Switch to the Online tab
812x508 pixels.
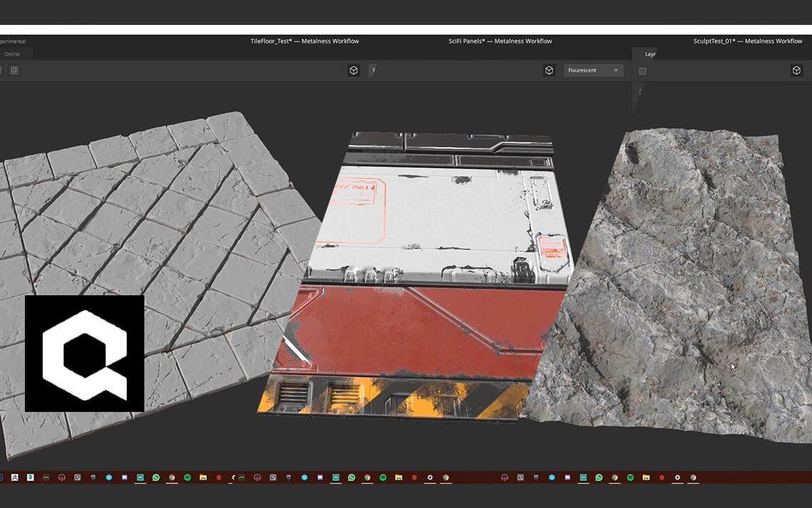pos(12,54)
